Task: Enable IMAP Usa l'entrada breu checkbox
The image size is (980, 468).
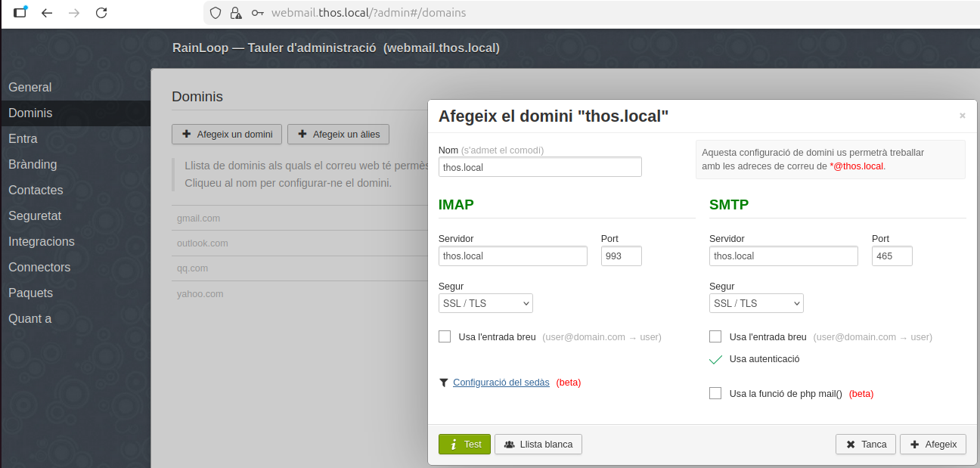Action: (445, 336)
